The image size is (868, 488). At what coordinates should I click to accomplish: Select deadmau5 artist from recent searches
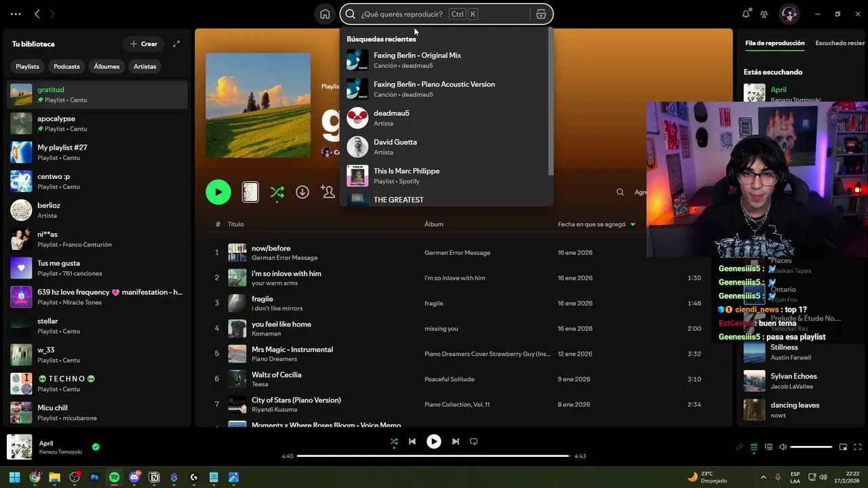[x=446, y=118]
